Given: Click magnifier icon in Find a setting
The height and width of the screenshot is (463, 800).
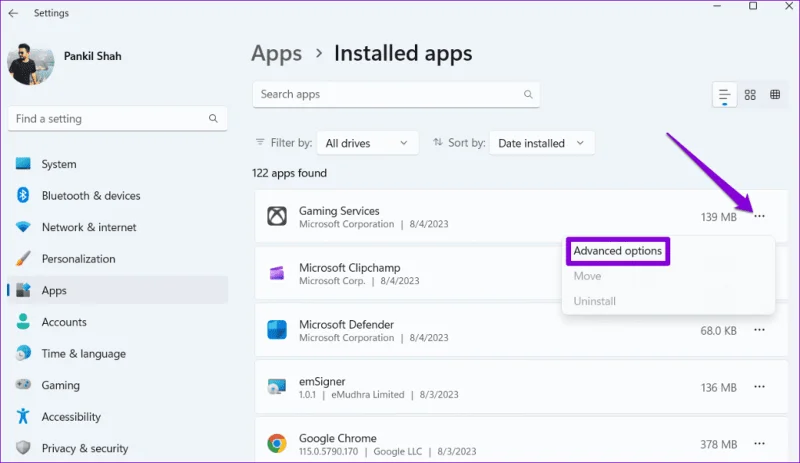Looking at the screenshot, I should point(213,118).
